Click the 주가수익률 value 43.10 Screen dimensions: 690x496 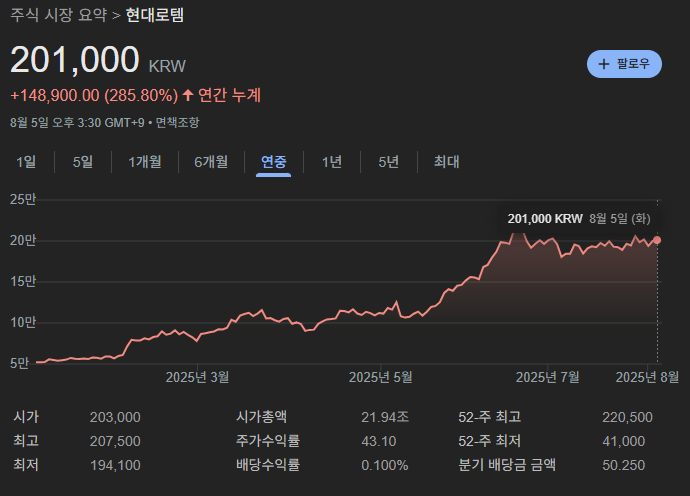tap(379, 441)
